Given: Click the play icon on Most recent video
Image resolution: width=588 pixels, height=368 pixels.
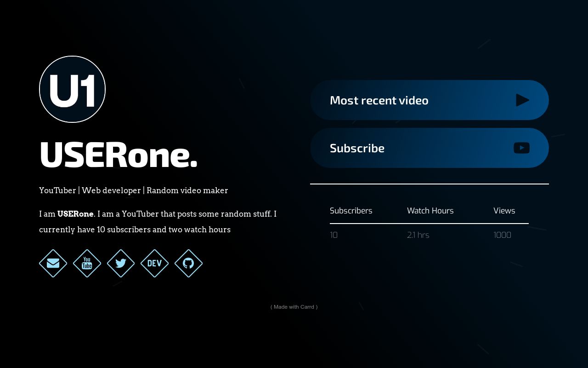Looking at the screenshot, I should (x=523, y=100).
